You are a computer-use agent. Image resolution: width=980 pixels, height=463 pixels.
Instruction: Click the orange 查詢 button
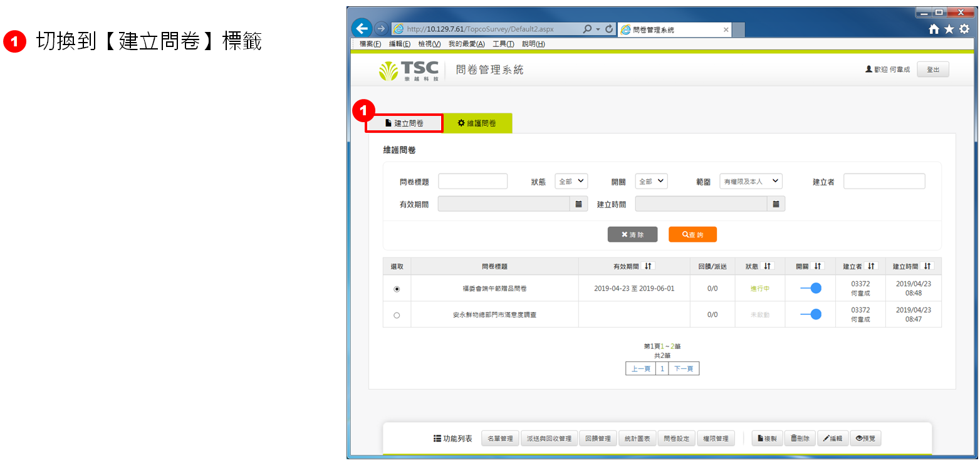click(692, 234)
